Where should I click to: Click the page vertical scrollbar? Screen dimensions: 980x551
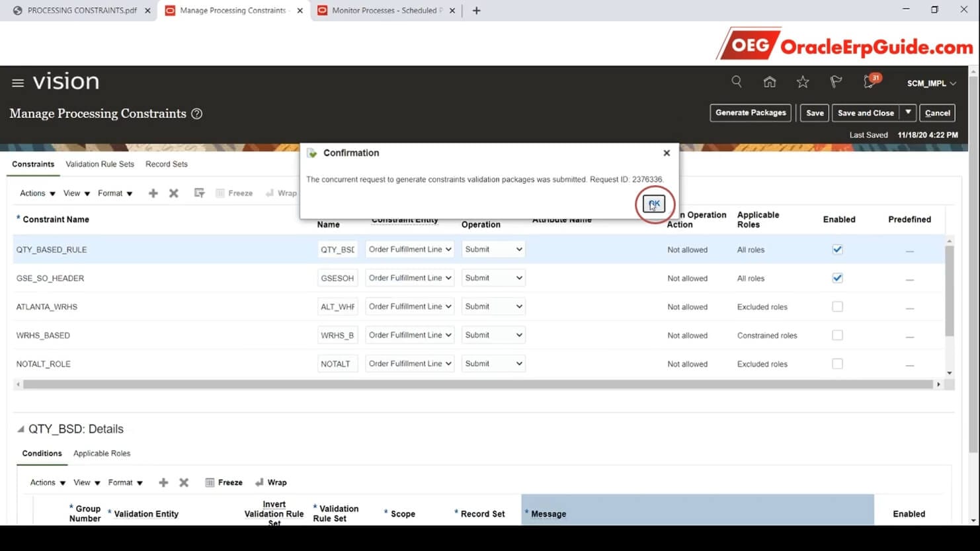[x=973, y=265]
